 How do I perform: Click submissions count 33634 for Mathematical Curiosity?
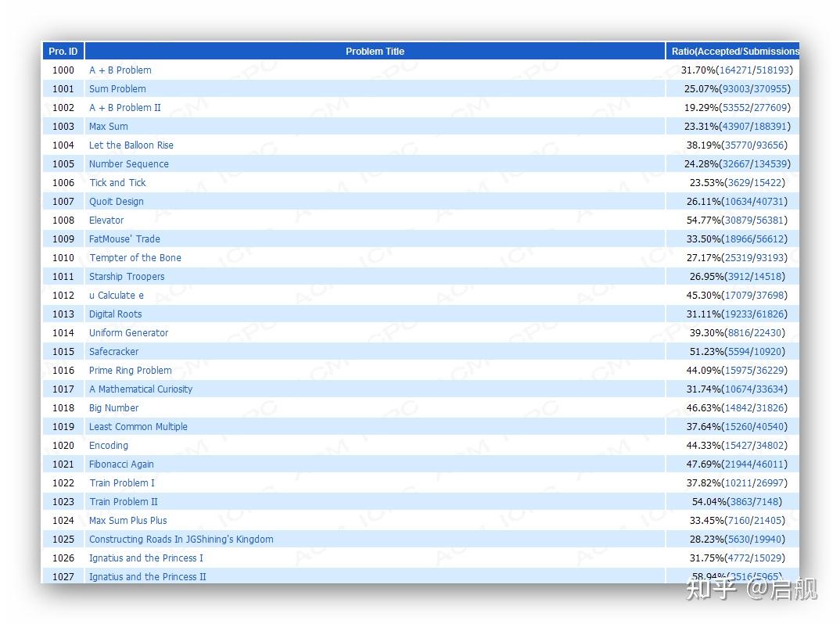tap(770, 389)
